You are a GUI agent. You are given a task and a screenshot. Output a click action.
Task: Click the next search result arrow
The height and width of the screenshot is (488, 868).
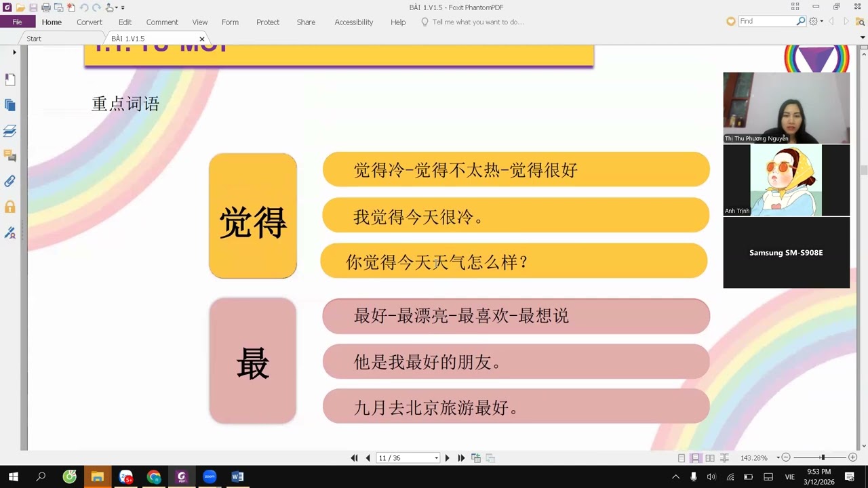click(846, 21)
